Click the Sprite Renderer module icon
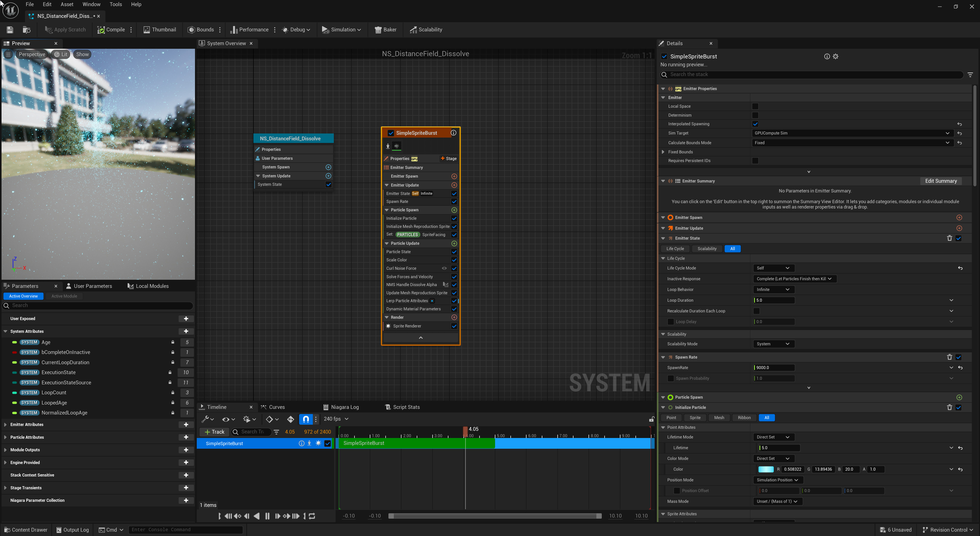980x536 pixels. (388, 326)
